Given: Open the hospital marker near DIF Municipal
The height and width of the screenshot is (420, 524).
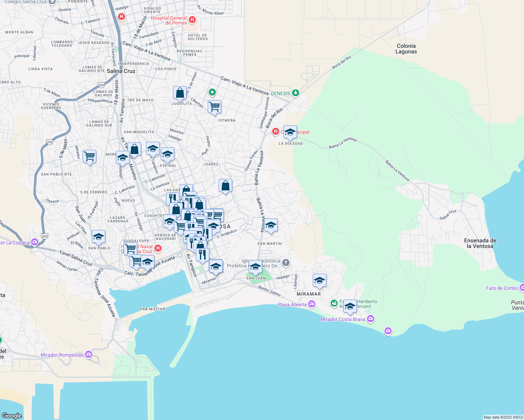Looking at the screenshot, I should pyautogui.click(x=276, y=132).
